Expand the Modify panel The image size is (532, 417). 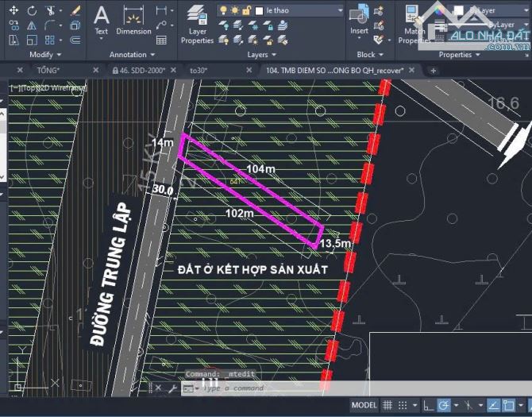[45, 55]
